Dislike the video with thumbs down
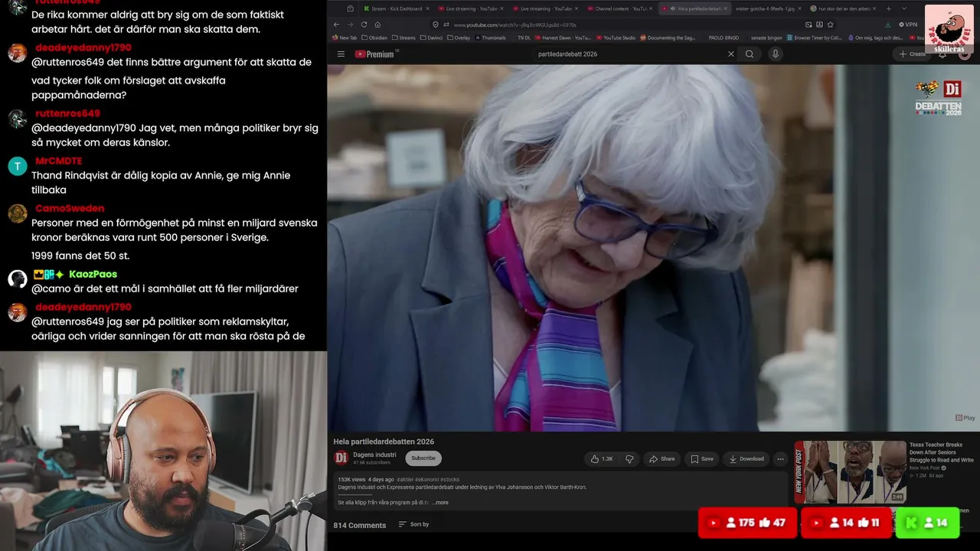Image resolution: width=980 pixels, height=551 pixels. coord(629,459)
